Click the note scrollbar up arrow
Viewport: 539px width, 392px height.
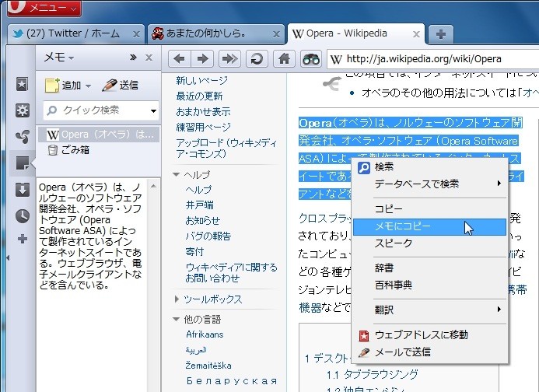(x=154, y=187)
